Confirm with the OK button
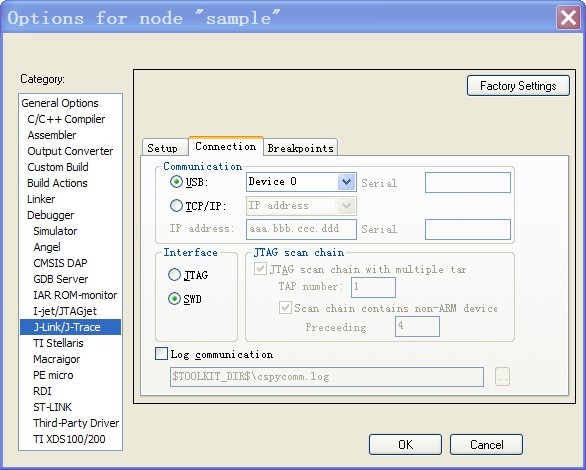586x470 pixels. [405, 445]
